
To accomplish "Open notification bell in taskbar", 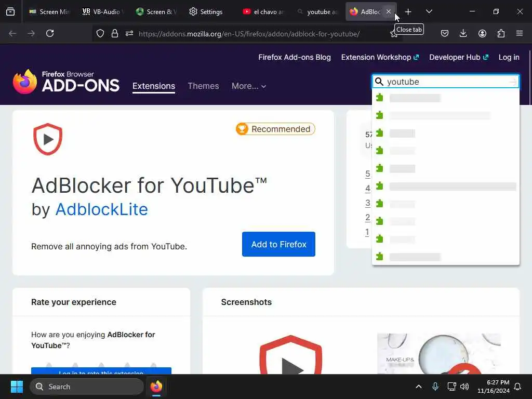I will (517, 387).
